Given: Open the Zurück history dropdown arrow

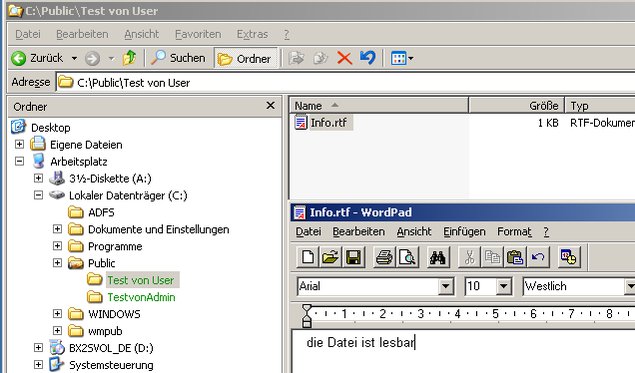Looking at the screenshot, I should [74, 58].
